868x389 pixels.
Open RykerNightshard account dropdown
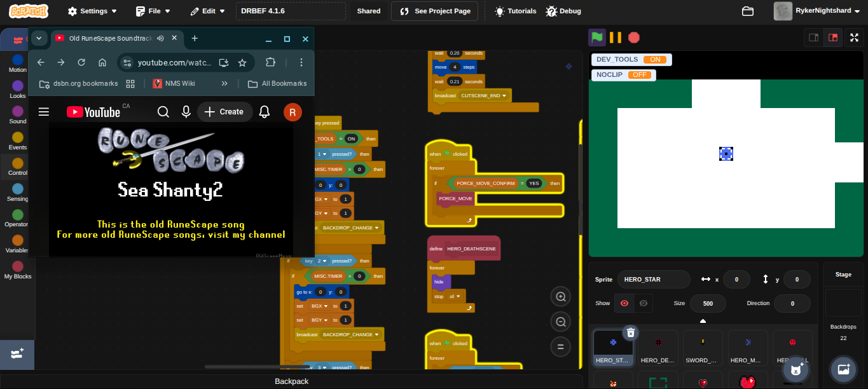click(817, 11)
